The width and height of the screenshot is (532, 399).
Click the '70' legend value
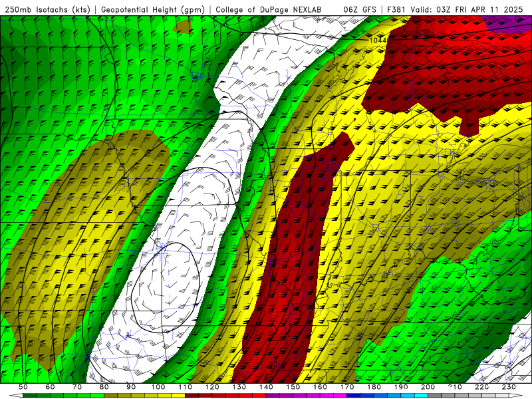click(77, 387)
